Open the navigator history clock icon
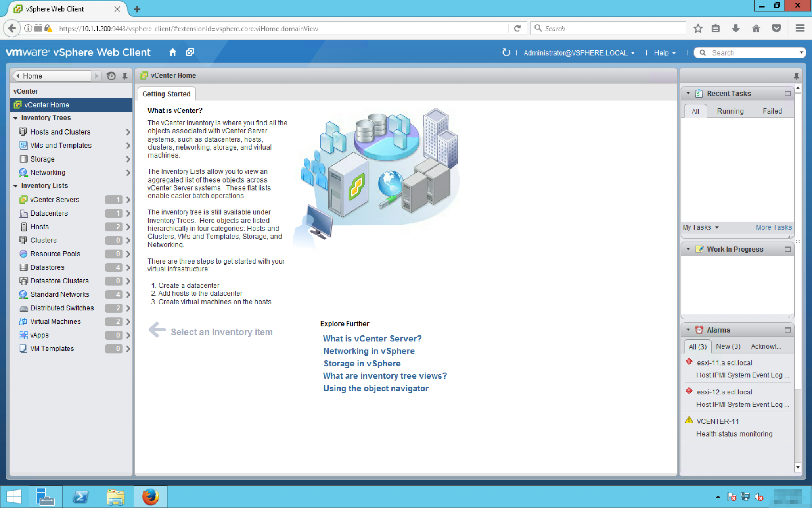812x508 pixels. [x=111, y=76]
